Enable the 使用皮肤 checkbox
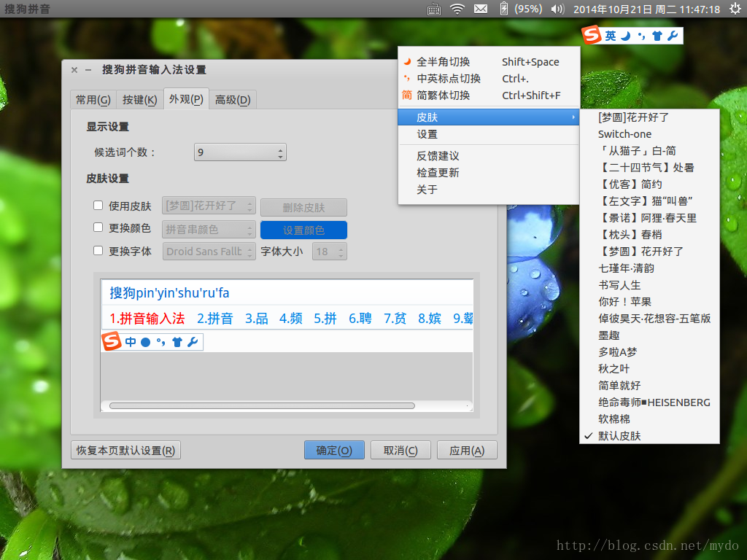 point(98,205)
